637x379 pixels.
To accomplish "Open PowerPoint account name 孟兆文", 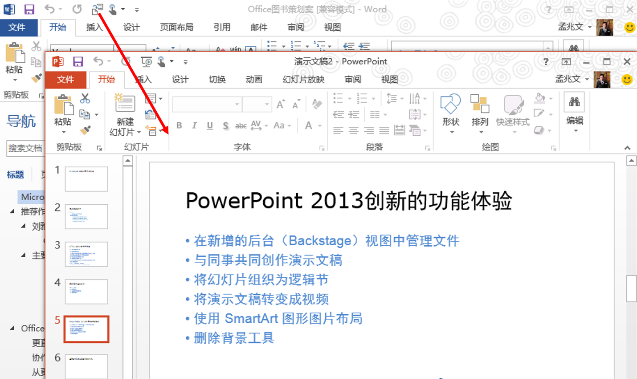I will [x=568, y=79].
